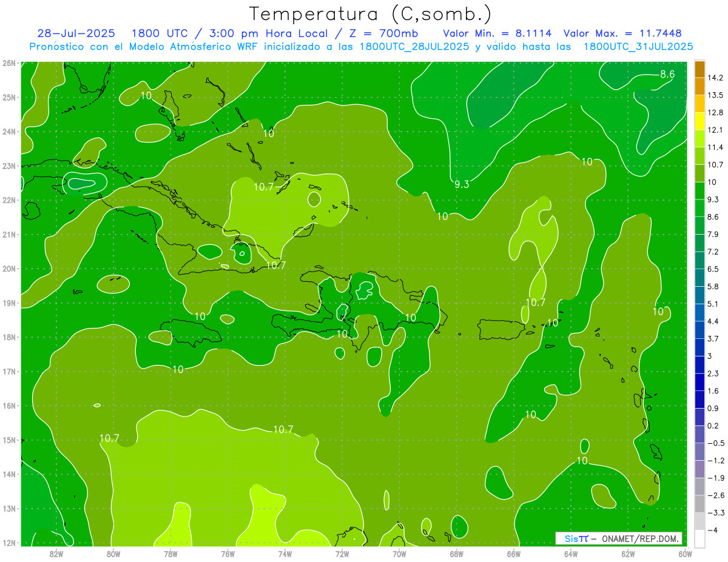
Task: Click the 24N latitude axis label
Action: click(x=8, y=132)
